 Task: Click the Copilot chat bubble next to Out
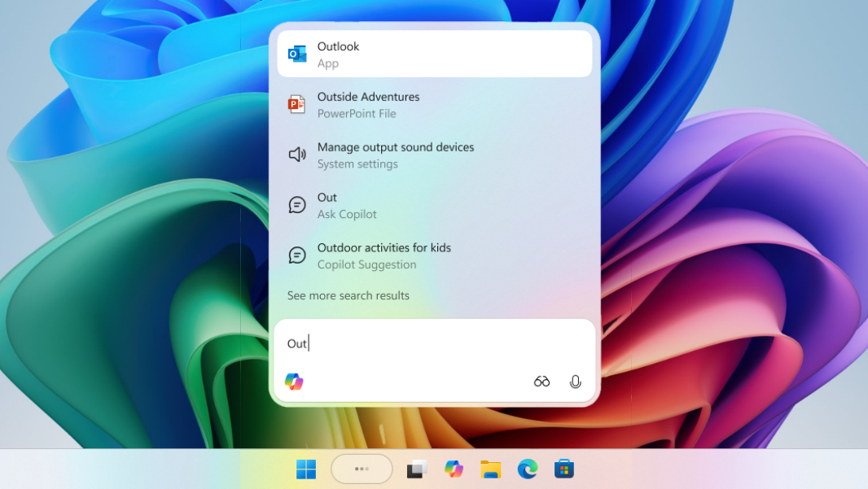[x=296, y=204]
